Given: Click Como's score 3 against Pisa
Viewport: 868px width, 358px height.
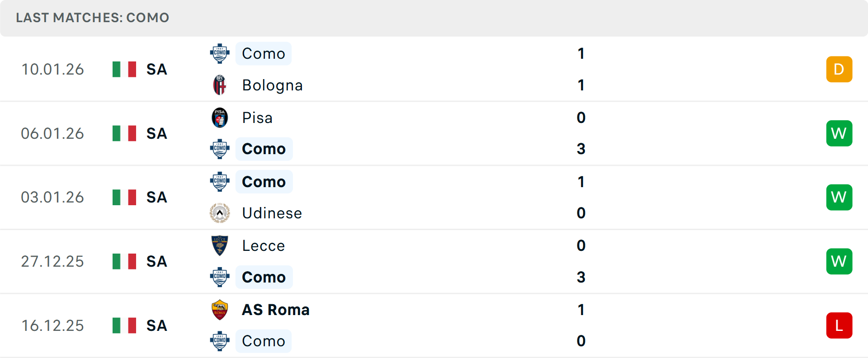Looking at the screenshot, I should point(581,149).
